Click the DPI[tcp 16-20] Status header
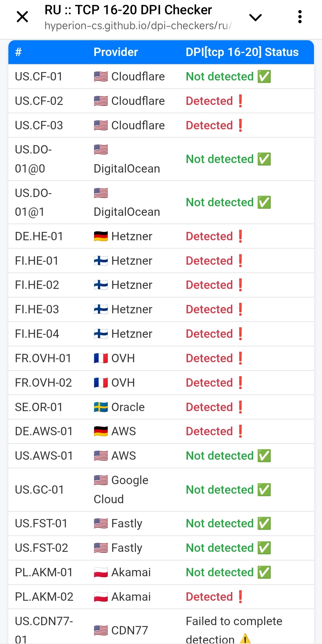 coord(242,52)
